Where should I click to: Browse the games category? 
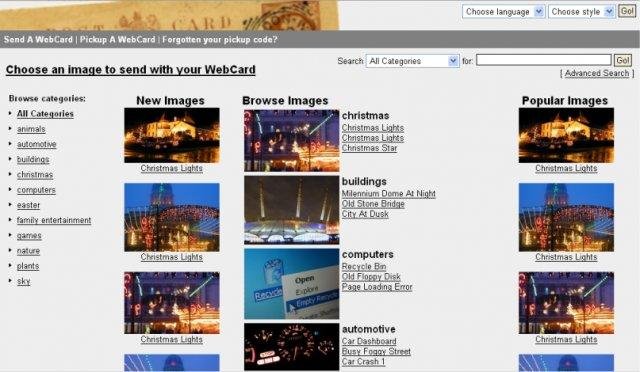[x=29, y=236]
